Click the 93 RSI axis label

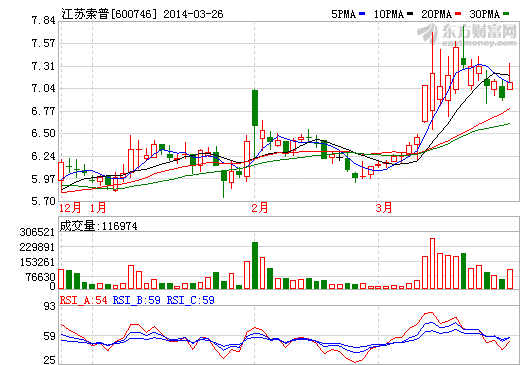click(x=50, y=306)
